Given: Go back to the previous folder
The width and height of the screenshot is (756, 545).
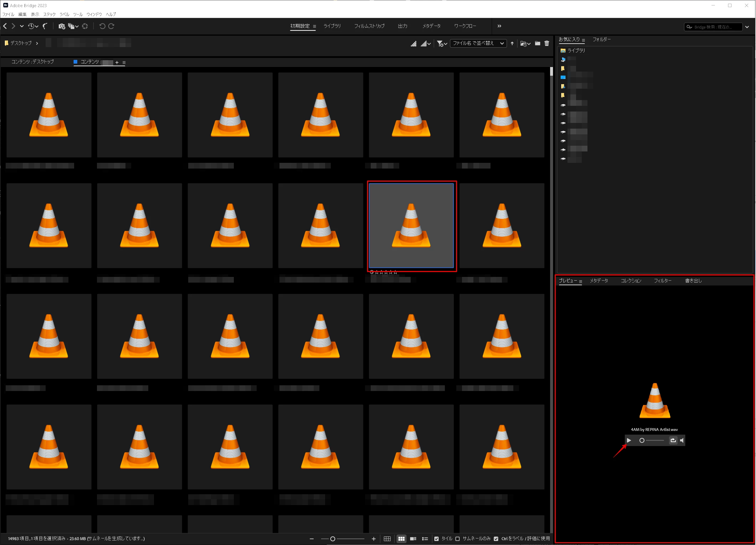Looking at the screenshot, I should coord(5,26).
